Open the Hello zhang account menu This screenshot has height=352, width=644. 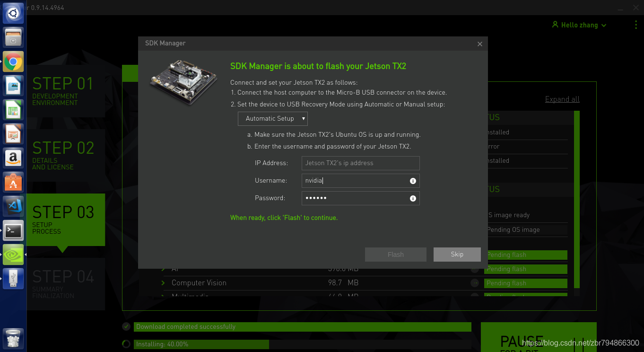[579, 25]
